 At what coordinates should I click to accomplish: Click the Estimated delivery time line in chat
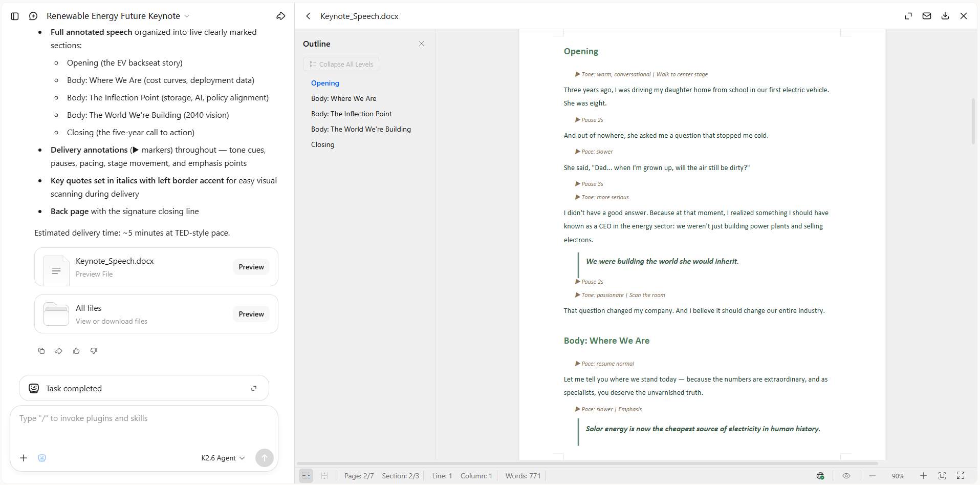click(x=132, y=233)
